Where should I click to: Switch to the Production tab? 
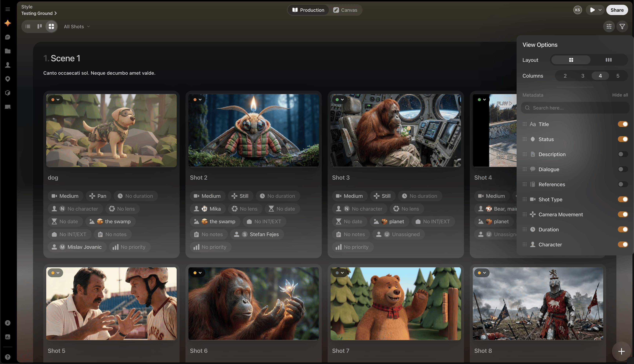(308, 10)
